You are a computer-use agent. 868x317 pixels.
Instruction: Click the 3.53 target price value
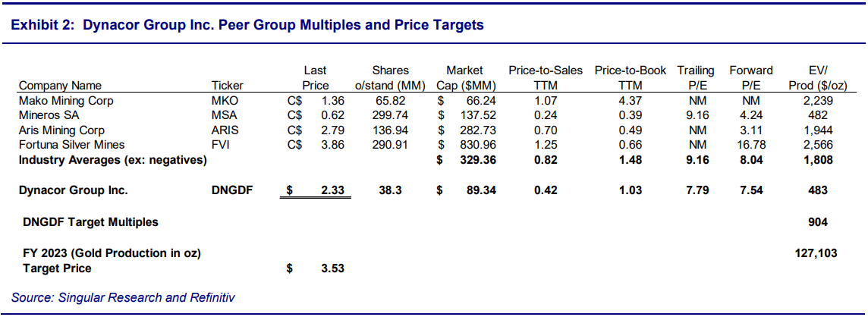click(x=332, y=268)
